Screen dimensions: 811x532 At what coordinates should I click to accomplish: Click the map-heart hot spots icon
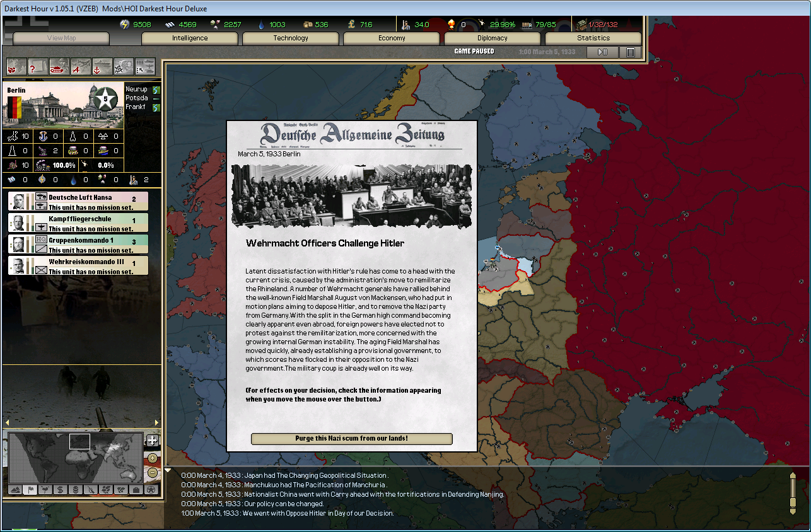[17, 66]
